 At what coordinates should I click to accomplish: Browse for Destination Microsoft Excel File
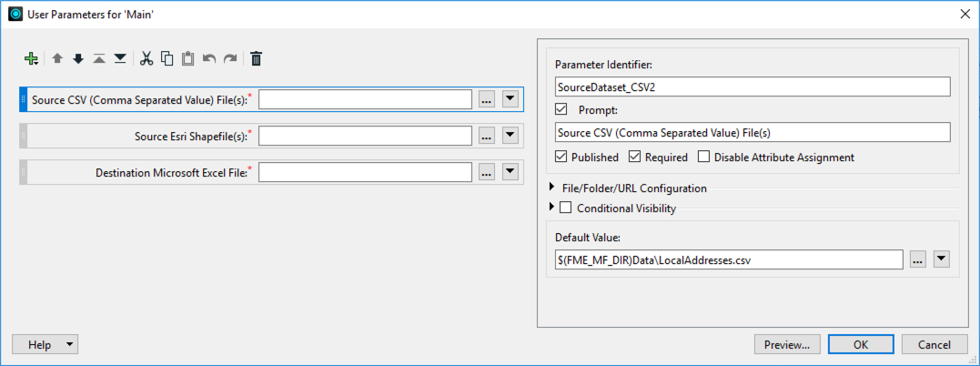(487, 172)
